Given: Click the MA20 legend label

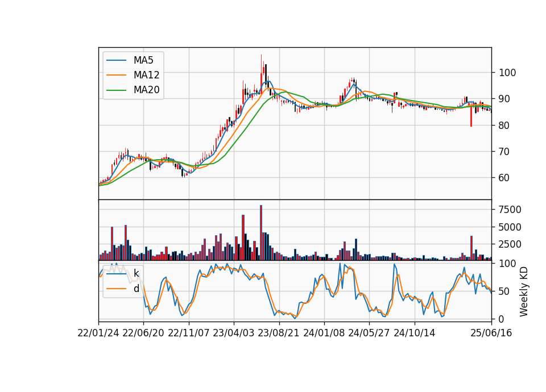Looking at the screenshot, I should click(146, 90).
